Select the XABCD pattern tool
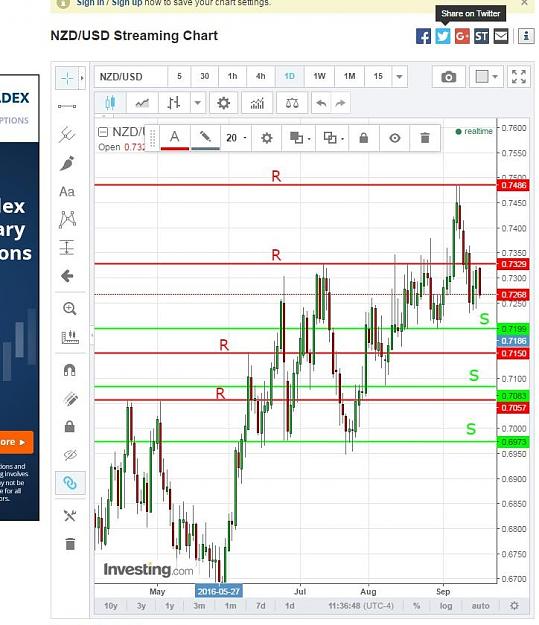Viewport: 539px width, 625px height. tap(67, 219)
